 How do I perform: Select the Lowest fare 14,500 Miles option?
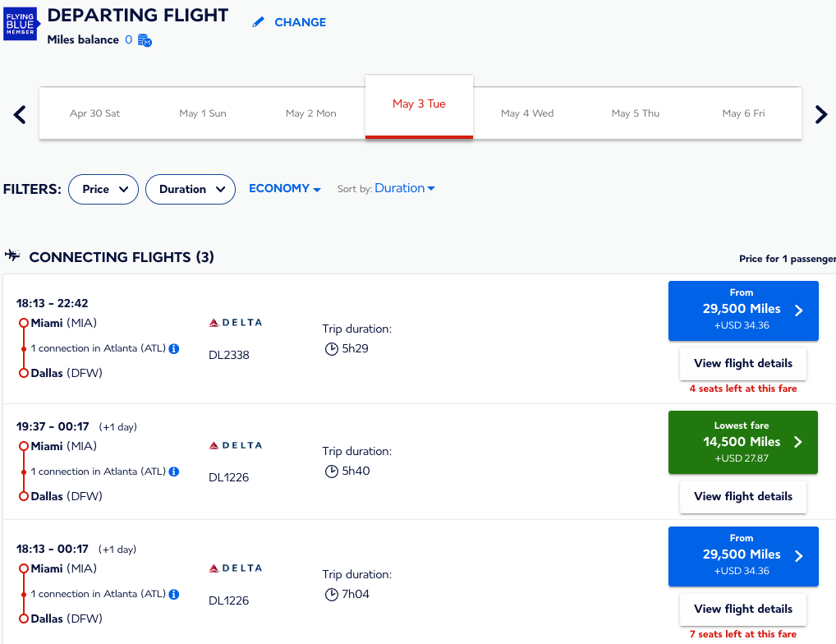tap(743, 442)
